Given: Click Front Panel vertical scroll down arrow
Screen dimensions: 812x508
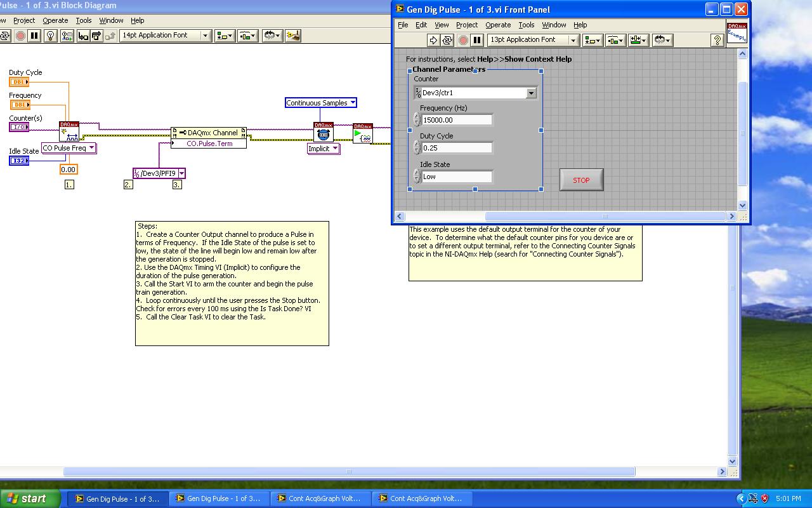Looking at the screenshot, I should pos(743,205).
